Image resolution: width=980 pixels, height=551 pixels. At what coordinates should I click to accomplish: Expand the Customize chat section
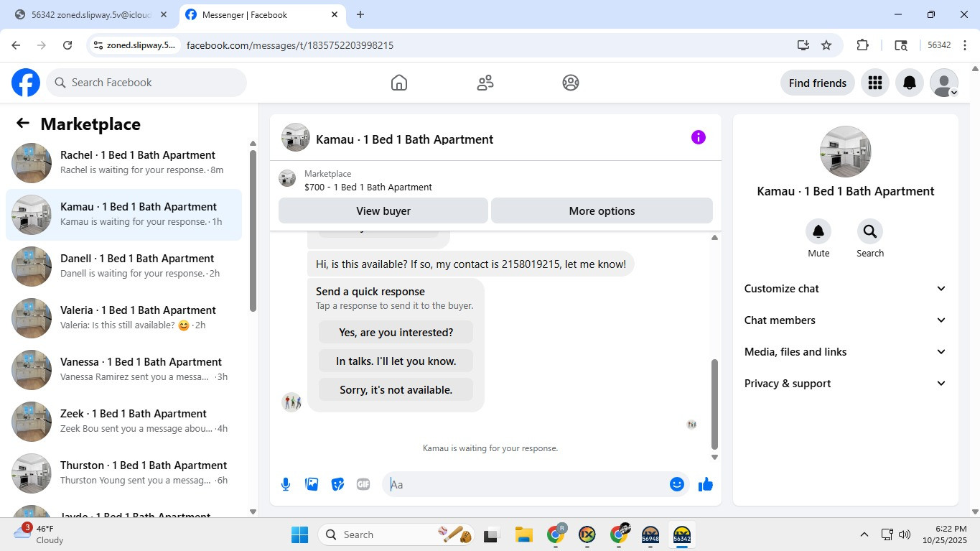(x=846, y=289)
